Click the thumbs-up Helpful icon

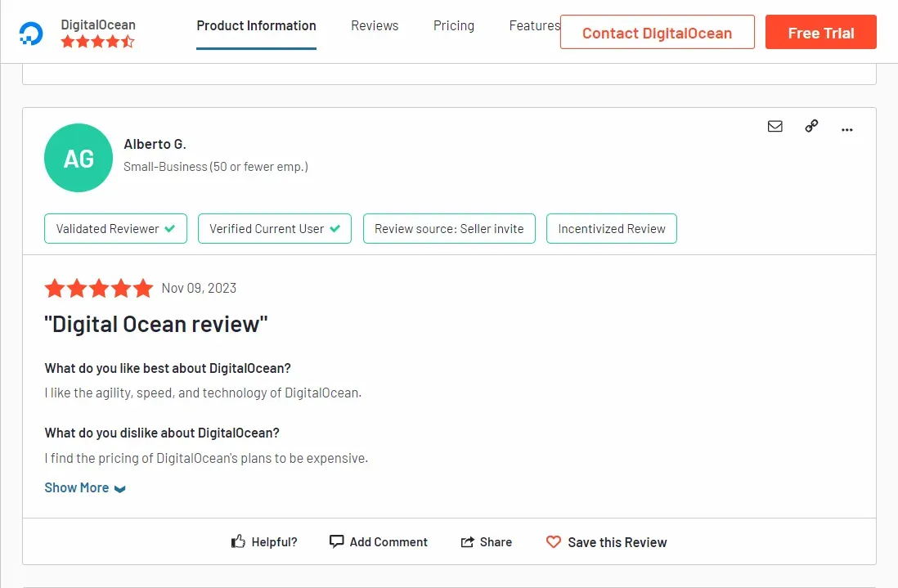[238, 540]
